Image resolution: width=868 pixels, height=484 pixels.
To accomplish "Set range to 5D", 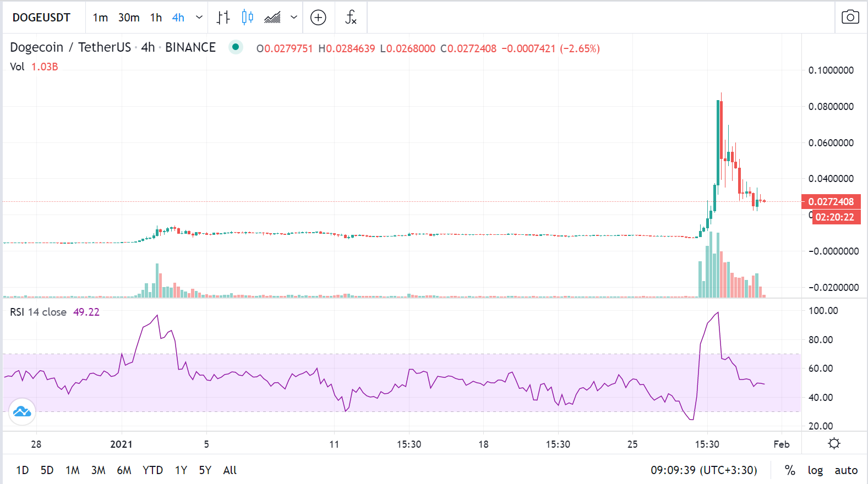I will (x=47, y=470).
